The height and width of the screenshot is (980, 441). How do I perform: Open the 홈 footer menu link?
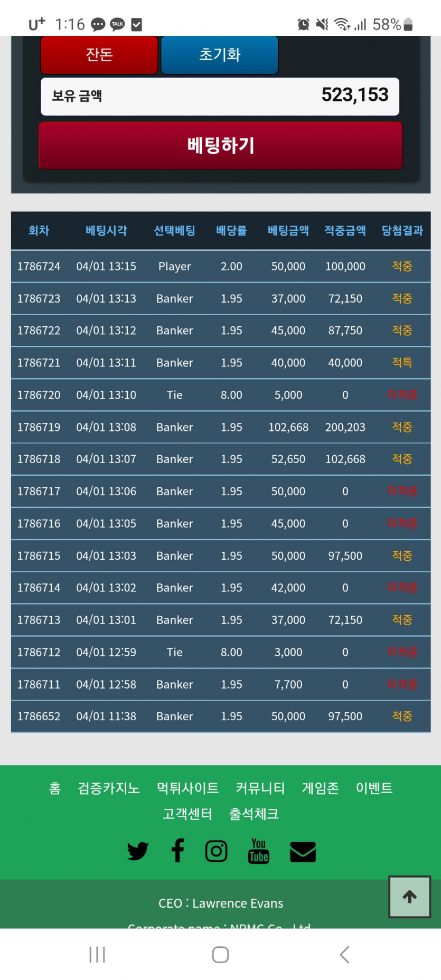tap(55, 788)
